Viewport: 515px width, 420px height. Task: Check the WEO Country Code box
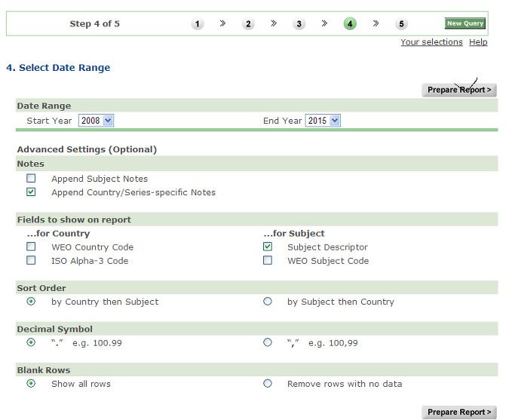31,247
